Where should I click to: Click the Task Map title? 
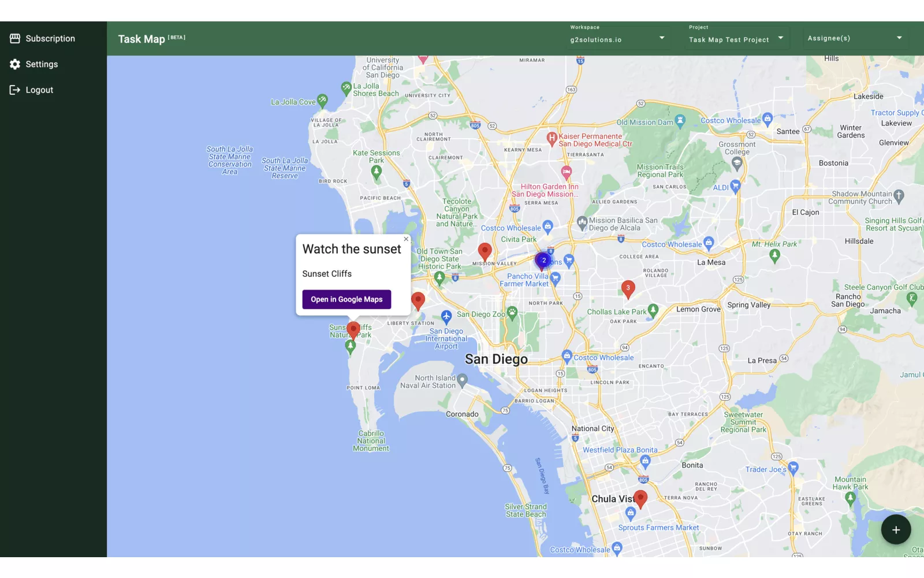pos(141,39)
